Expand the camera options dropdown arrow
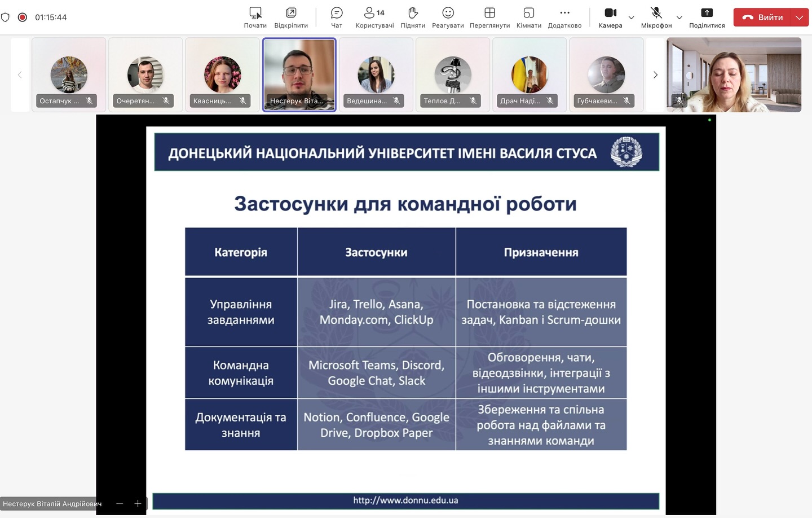The image size is (812, 518). [632, 17]
